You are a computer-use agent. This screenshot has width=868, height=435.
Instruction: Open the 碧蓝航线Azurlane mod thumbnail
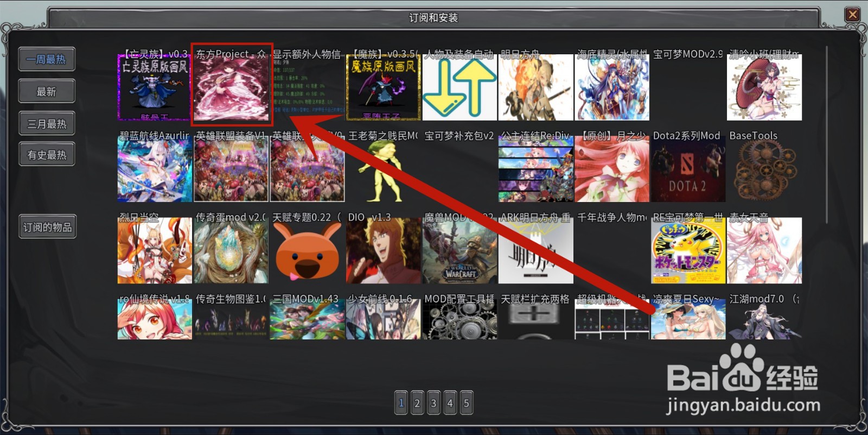click(155, 169)
